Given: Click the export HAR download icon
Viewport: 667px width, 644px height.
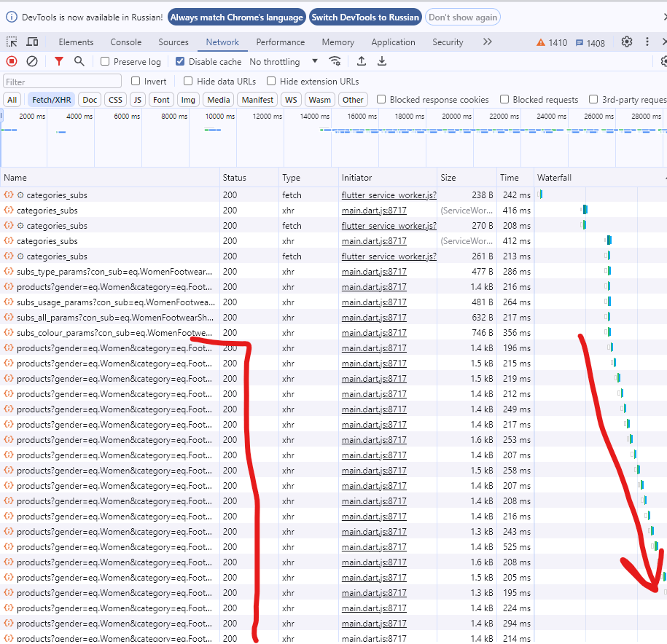Looking at the screenshot, I should [381, 62].
